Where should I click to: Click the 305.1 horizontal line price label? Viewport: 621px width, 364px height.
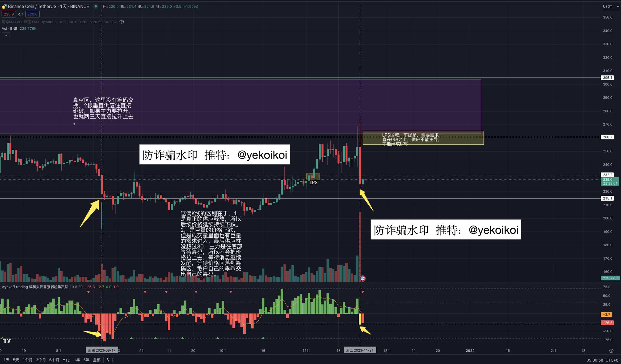(607, 78)
